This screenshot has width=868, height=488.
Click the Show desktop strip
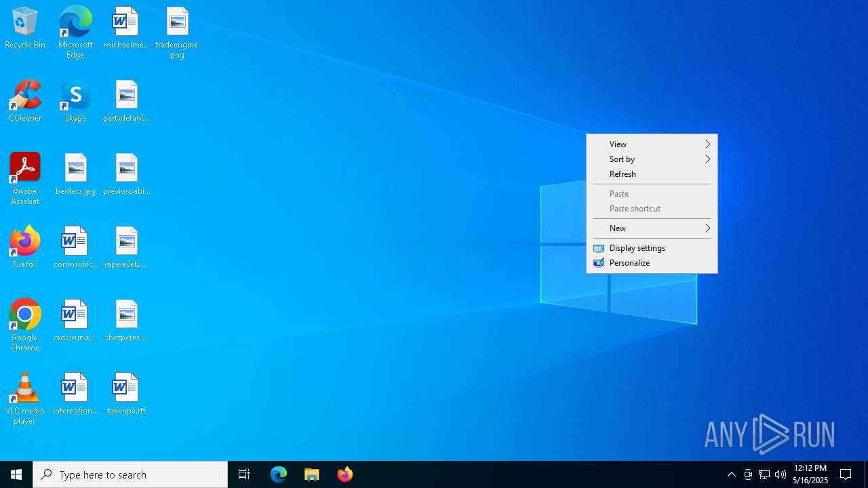click(x=866, y=474)
